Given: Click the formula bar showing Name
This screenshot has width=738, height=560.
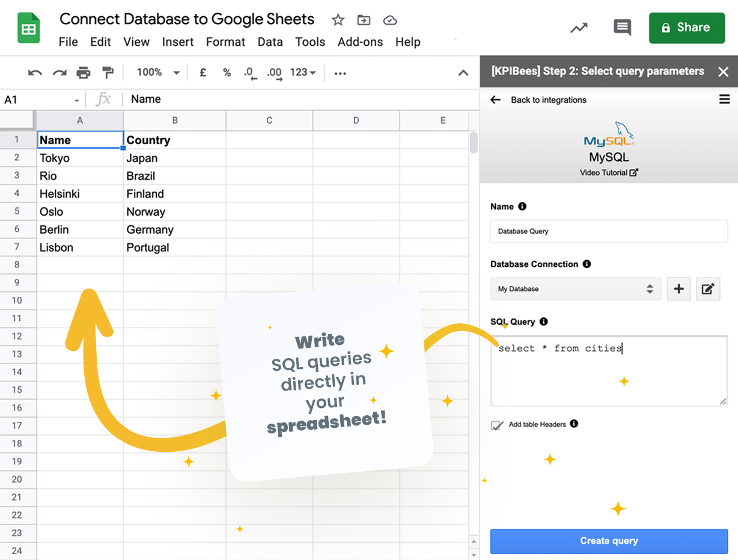Looking at the screenshot, I should coord(300,100).
